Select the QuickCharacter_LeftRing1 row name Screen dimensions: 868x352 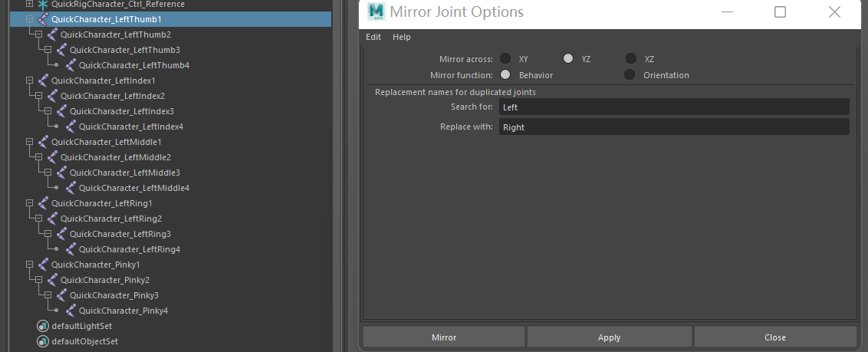[102, 203]
